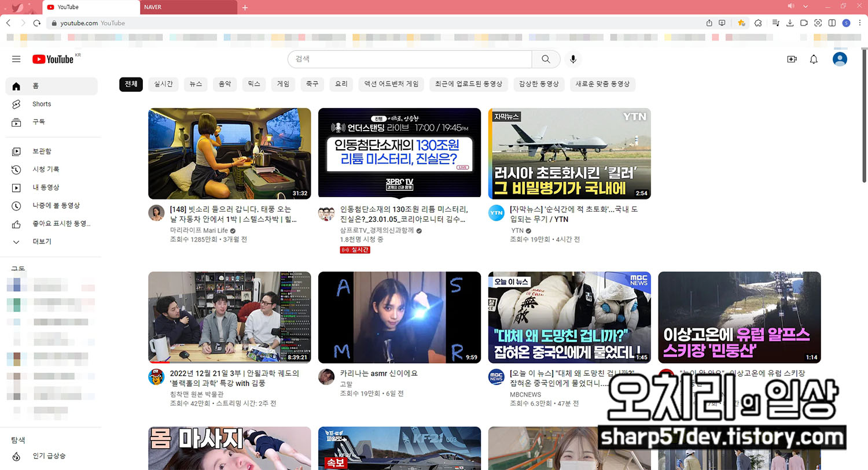Select the 요리 filter chip

coord(341,84)
